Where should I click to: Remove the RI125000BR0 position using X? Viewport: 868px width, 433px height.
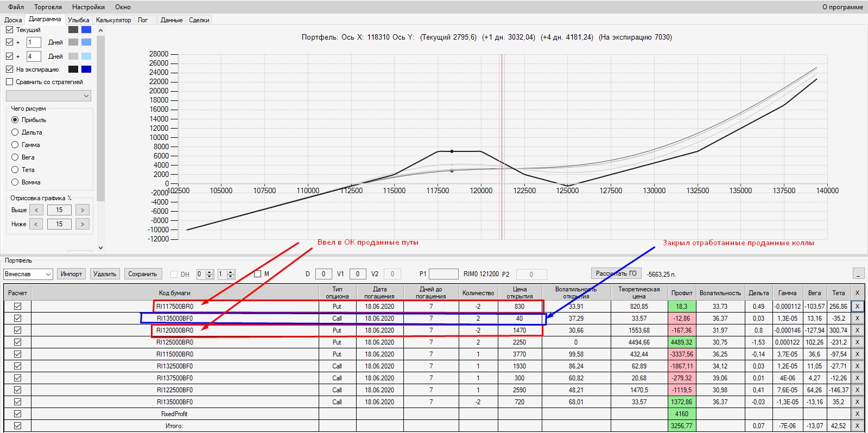point(857,342)
